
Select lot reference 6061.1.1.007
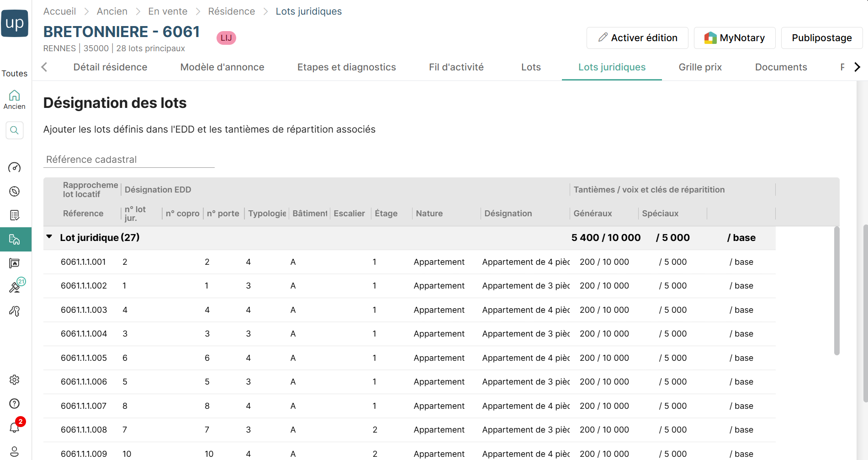coord(84,406)
